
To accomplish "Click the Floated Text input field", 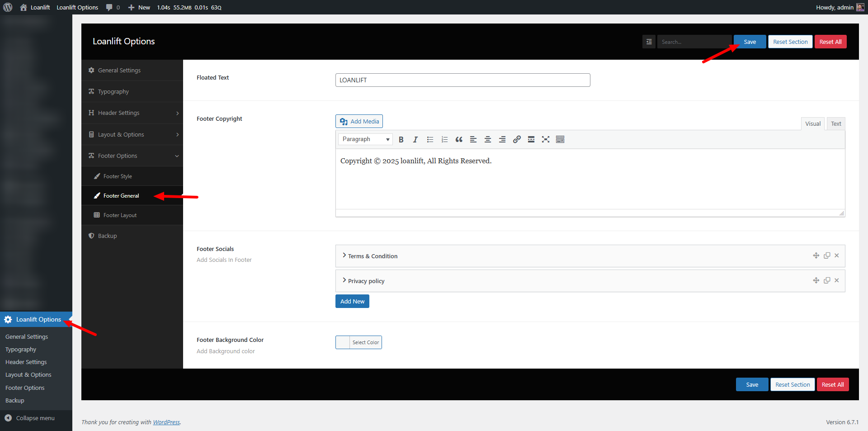I will tap(462, 80).
